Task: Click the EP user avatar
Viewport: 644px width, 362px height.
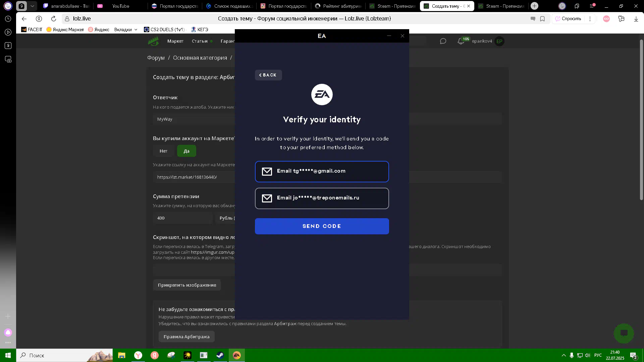Action: [x=499, y=41]
